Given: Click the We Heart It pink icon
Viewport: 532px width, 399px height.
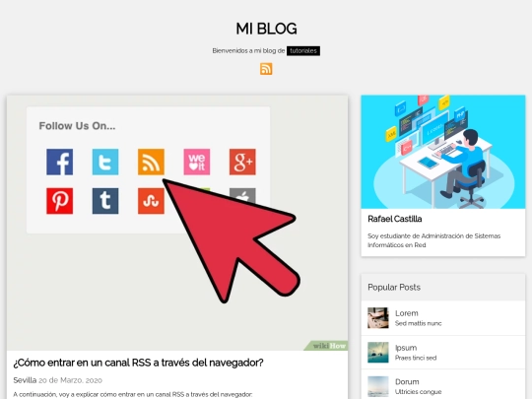Looking at the screenshot, I should [197, 162].
